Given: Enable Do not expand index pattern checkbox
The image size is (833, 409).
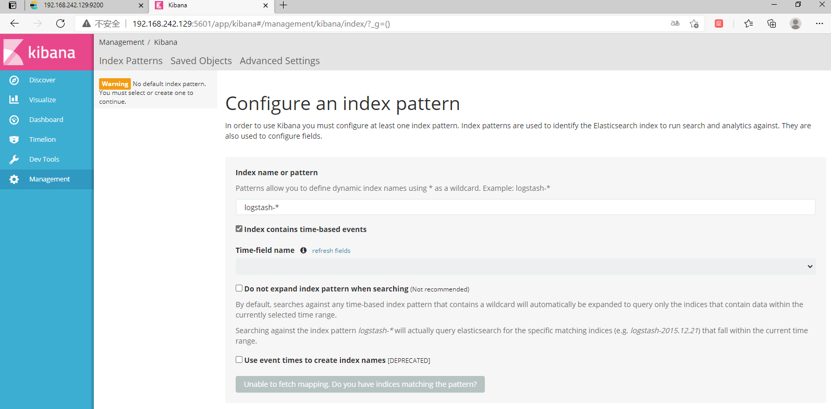Looking at the screenshot, I should pos(239,288).
